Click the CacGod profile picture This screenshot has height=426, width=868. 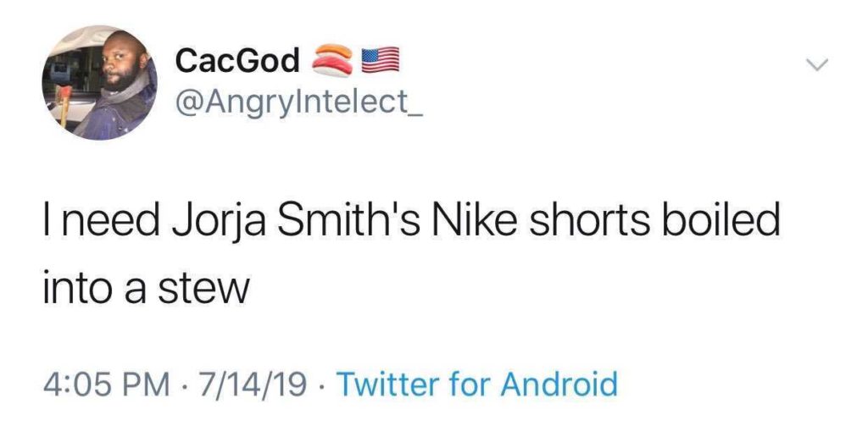tap(100, 82)
